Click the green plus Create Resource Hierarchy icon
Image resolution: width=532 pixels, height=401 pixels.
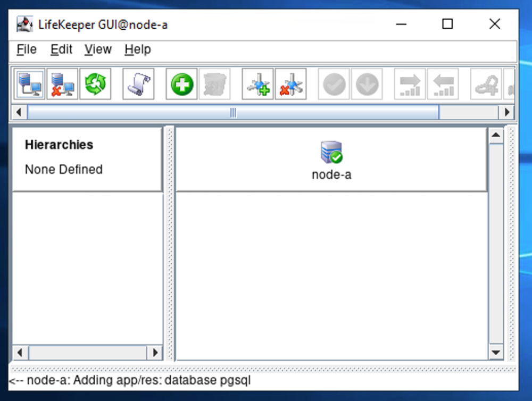coord(181,84)
